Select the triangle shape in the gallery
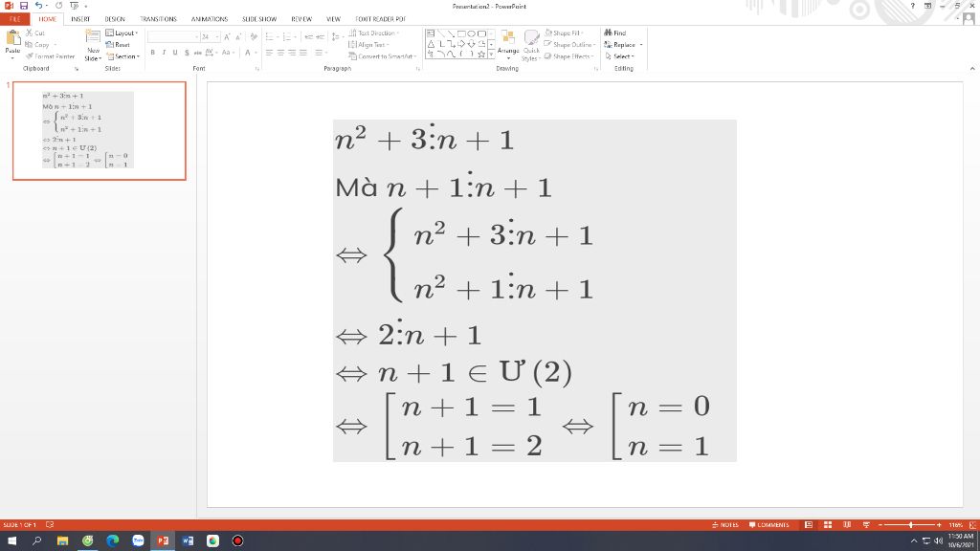Viewport: 980px width, 551px height. (431, 44)
